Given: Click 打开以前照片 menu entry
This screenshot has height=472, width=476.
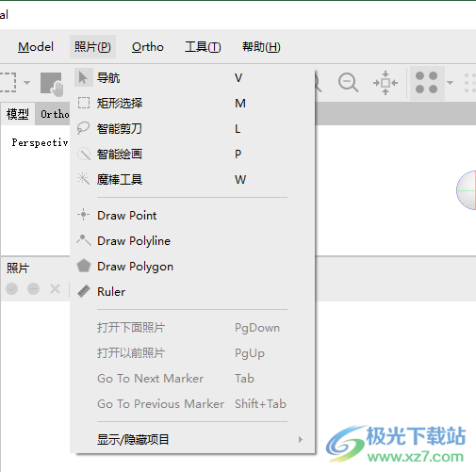Looking at the screenshot, I should tap(192, 353).
